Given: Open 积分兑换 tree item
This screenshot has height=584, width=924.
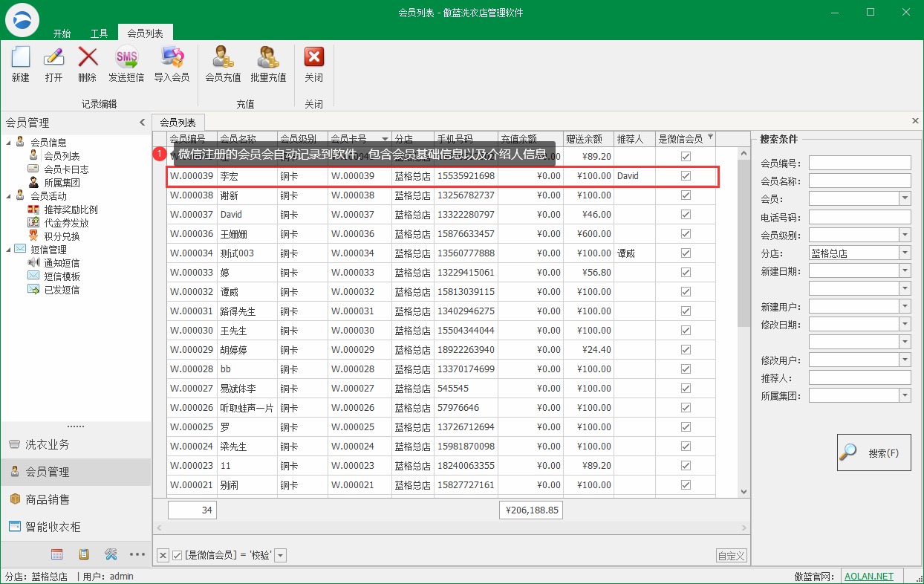Looking at the screenshot, I should coord(62,236).
